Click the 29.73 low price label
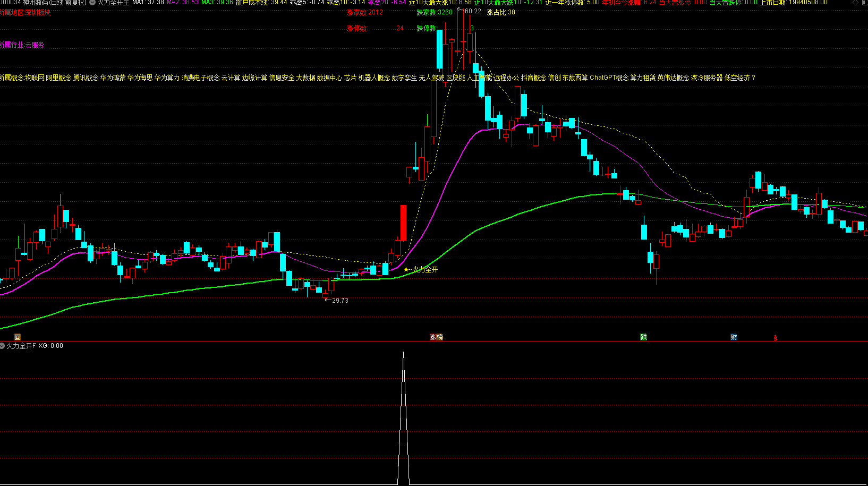 tap(340, 301)
